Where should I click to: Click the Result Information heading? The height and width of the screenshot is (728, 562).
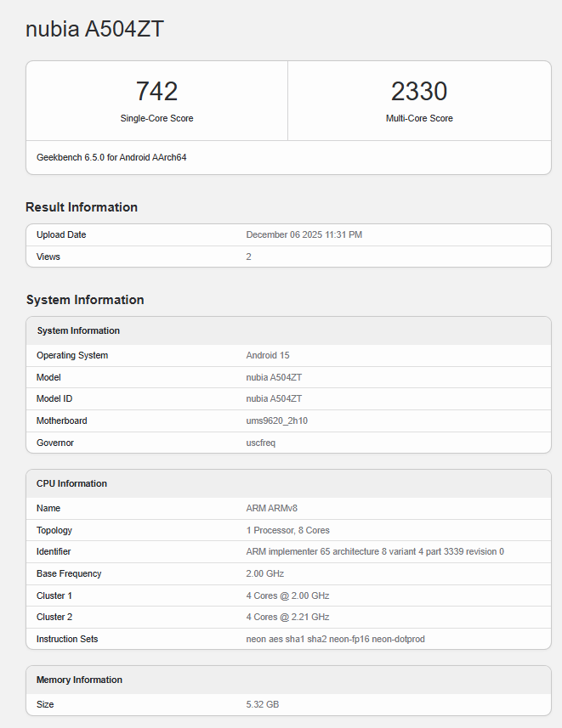(82, 207)
